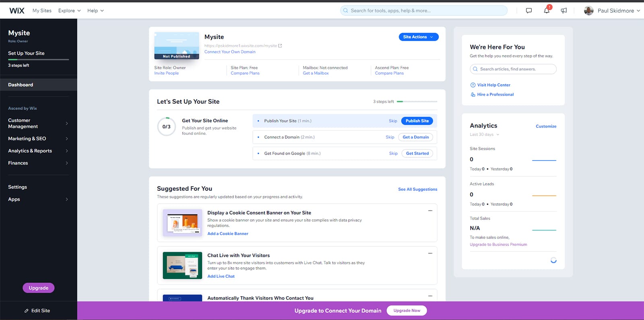Screen dimensions: 644x320
Task: Open the announcements megaphone icon
Action: click(564, 10)
